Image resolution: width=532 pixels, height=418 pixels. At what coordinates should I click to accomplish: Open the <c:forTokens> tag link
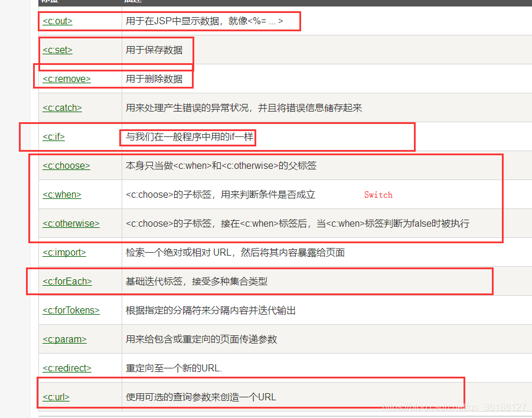point(71,310)
